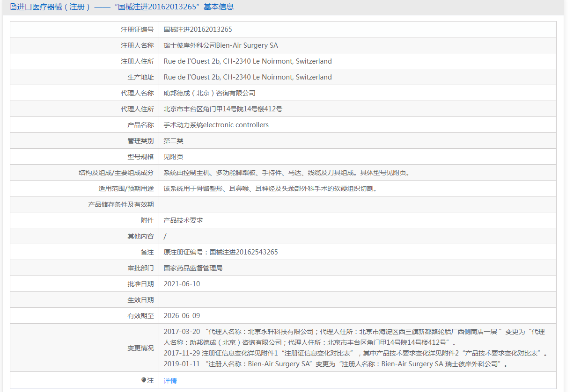Select the 注册人住所 address value
Screen dimensions: 581x392
tap(247, 61)
